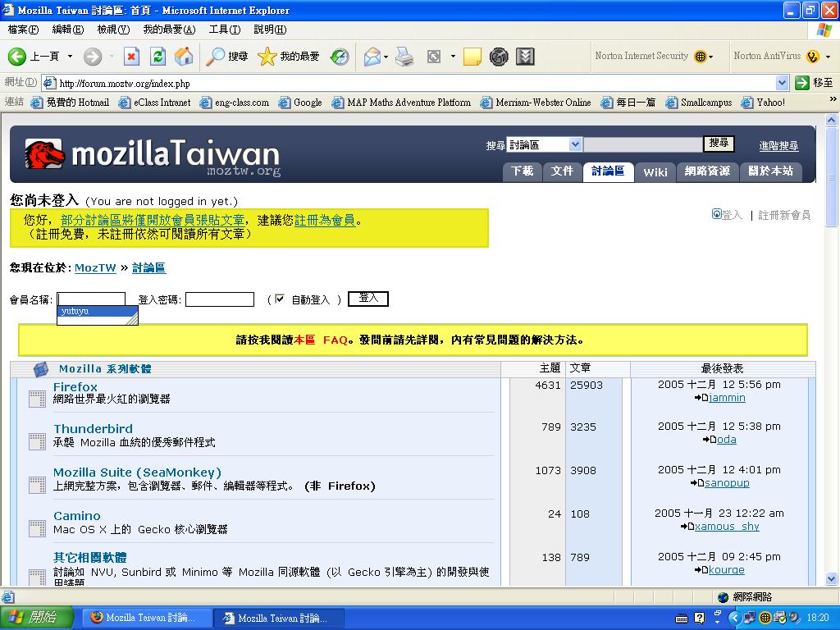Click the edit/resize toolbar icon next to printer
This screenshot has width=840, height=630.
tap(434, 57)
